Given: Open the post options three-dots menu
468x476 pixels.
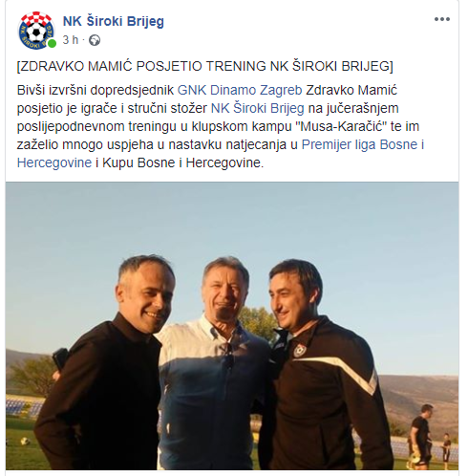Looking at the screenshot, I should point(442,19).
